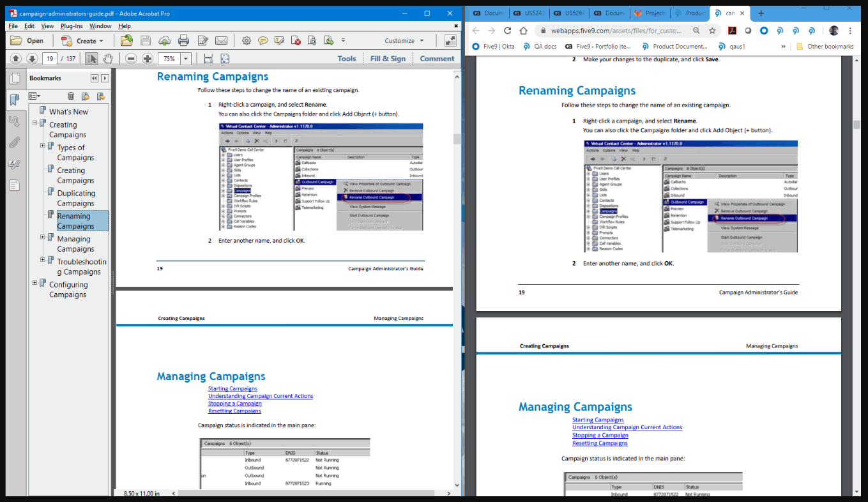Click the Save file floppy disk icon
The image size is (868, 502).
[x=146, y=41]
